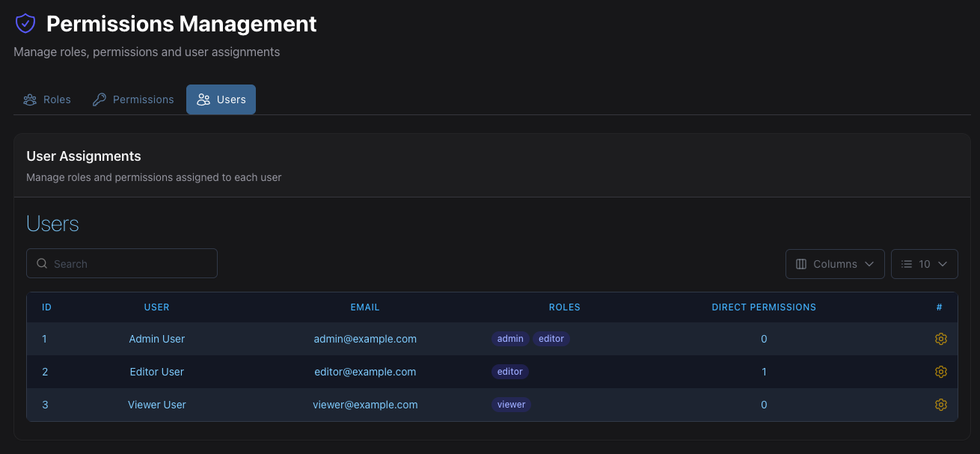The image size is (980, 454).
Task: Switch to the Permissions tab
Action: click(x=132, y=99)
